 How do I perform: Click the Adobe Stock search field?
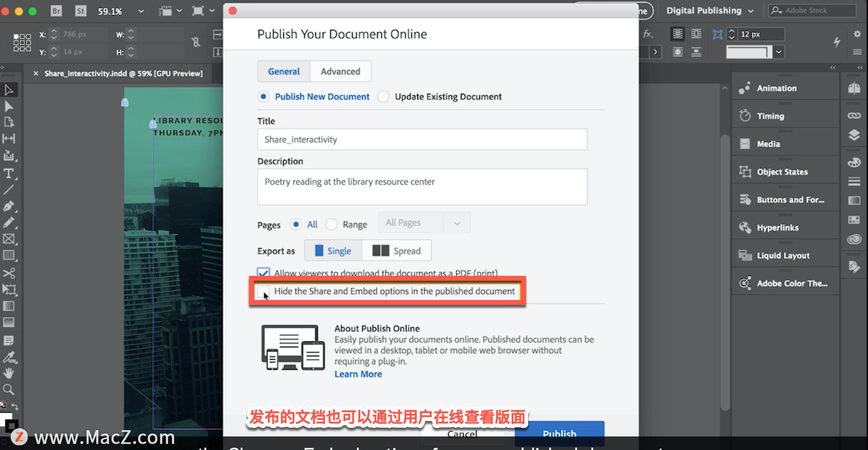[813, 10]
